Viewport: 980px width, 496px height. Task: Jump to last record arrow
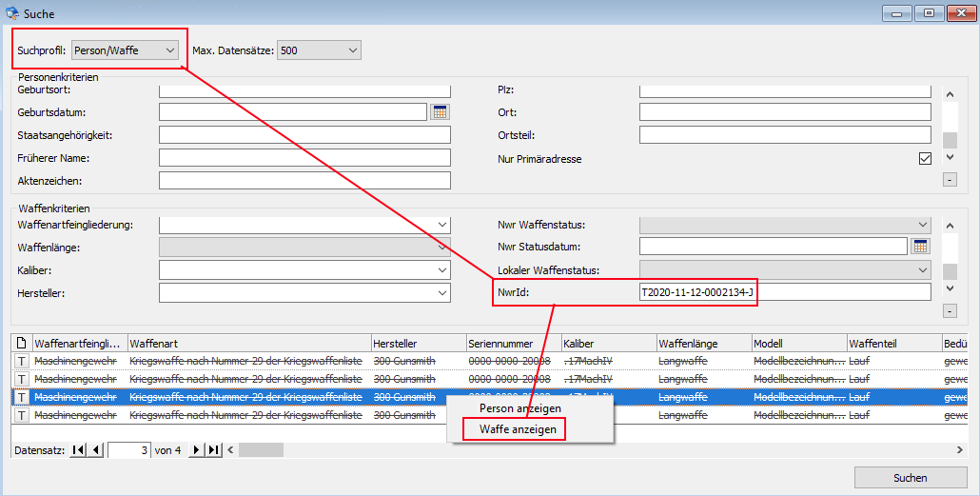pos(213,450)
